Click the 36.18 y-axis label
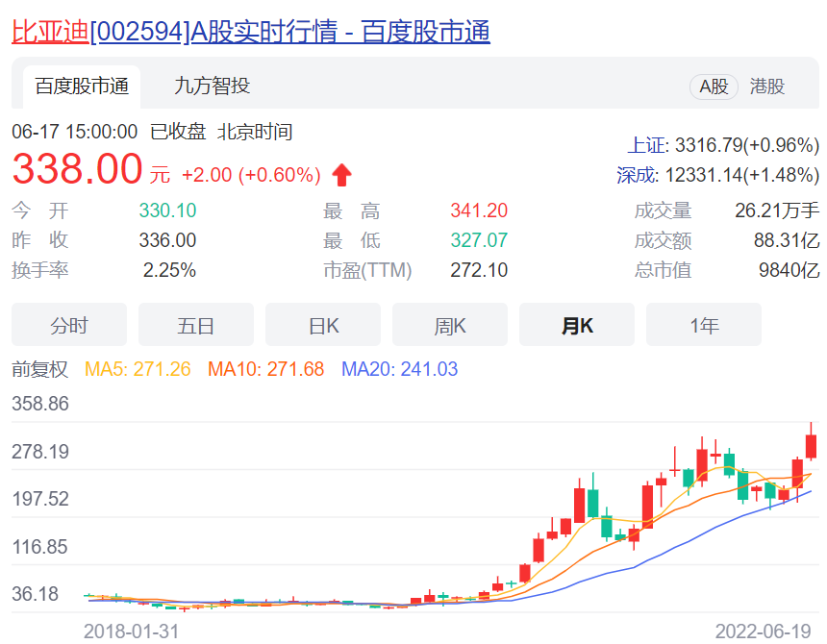Viewport: 827px width, 644px height. [x=35, y=594]
